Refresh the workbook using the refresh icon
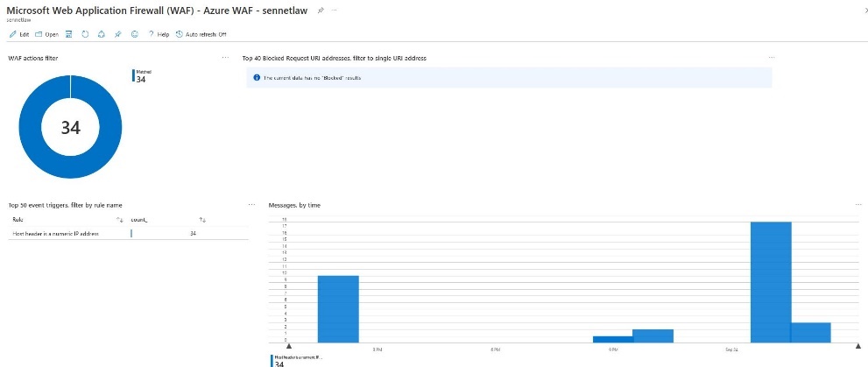The width and height of the screenshot is (868, 367). click(85, 34)
